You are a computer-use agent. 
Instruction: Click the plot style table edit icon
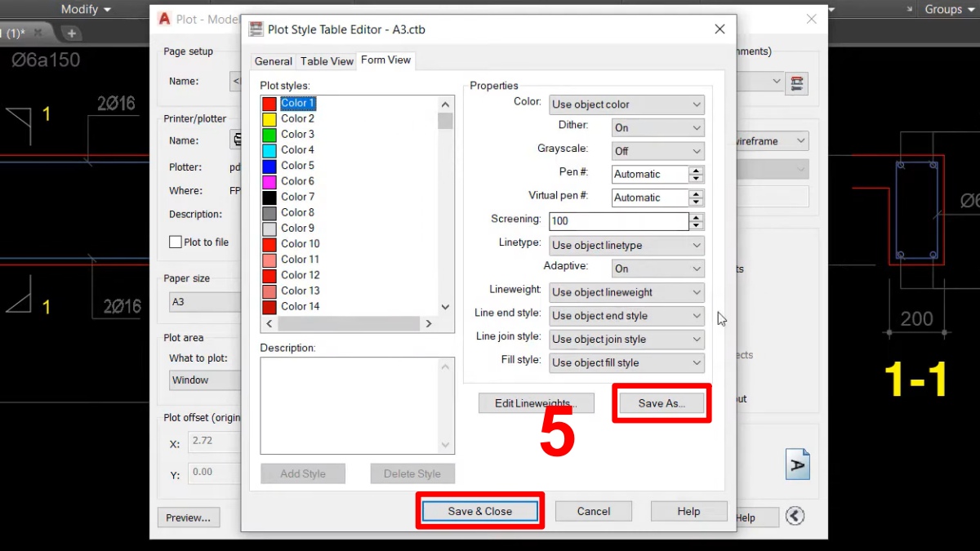pyautogui.click(x=797, y=82)
